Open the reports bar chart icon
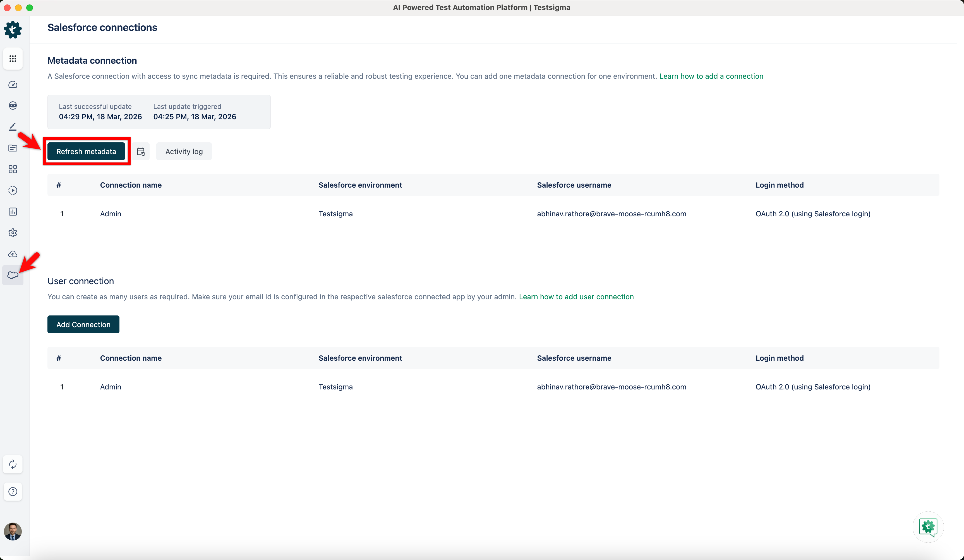The image size is (964, 560). [13, 212]
